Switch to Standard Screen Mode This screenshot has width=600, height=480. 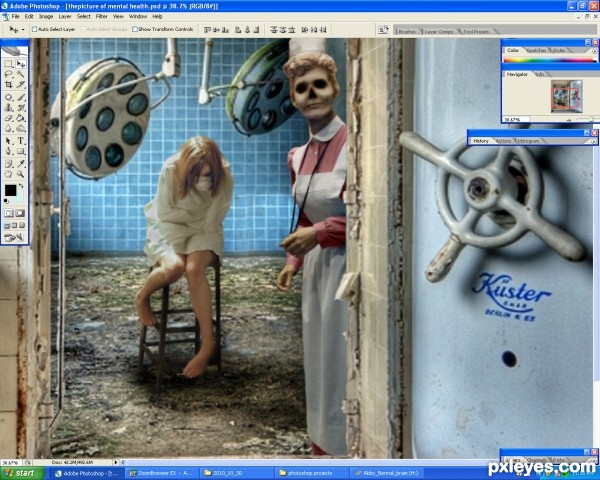(x=7, y=226)
